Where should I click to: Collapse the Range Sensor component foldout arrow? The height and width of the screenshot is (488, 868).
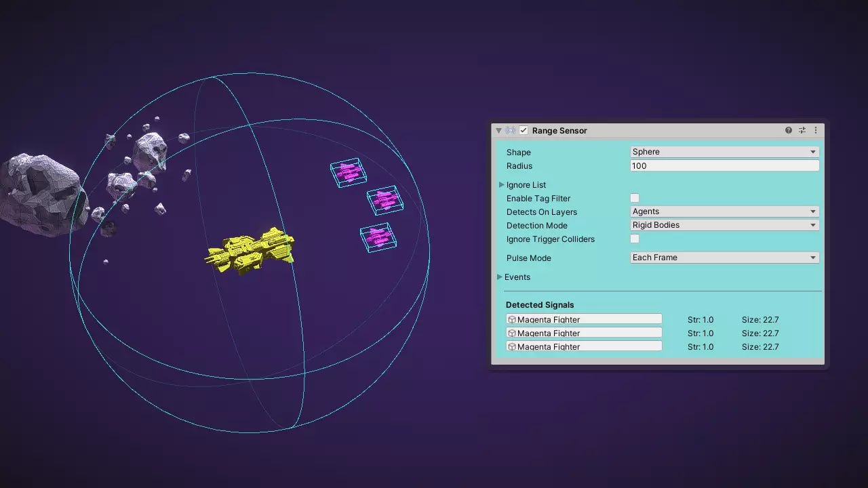[x=499, y=130]
